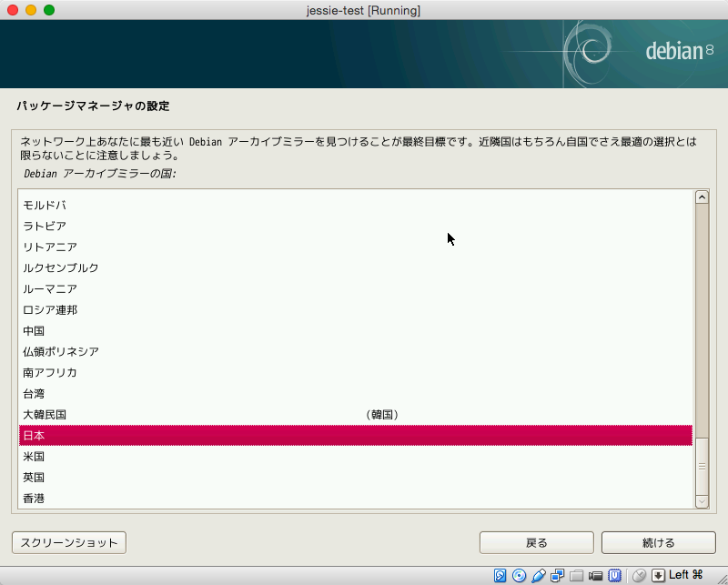This screenshot has width=728, height=585.
Task: Click the window resize grip corner
Action: pyautogui.click(x=721, y=578)
